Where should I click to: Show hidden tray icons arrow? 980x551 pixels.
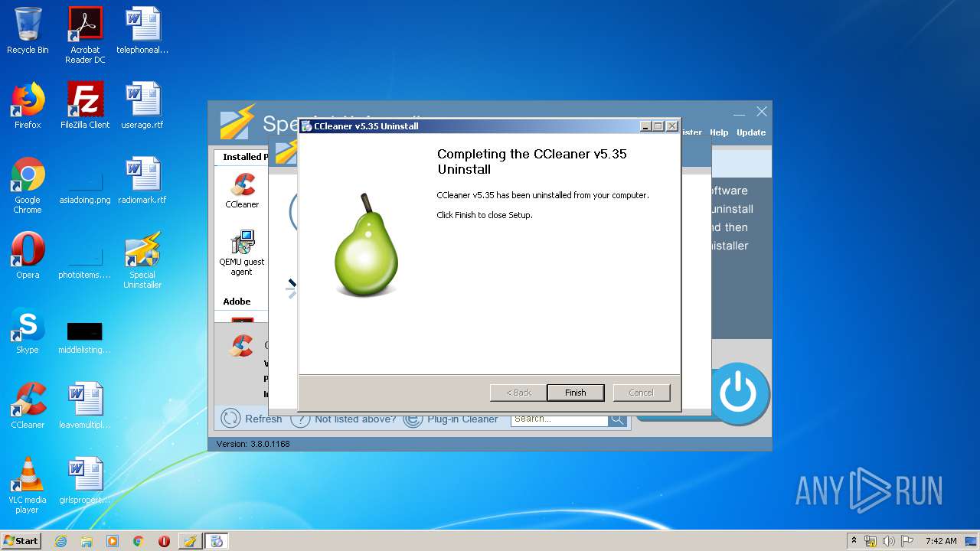854,541
